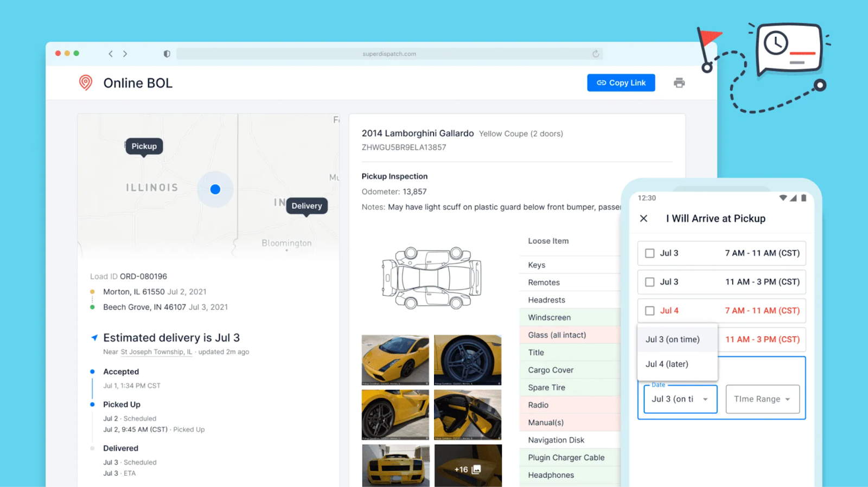This screenshot has height=487, width=868.
Task: Click the Navigation Disk row
Action: [570, 440]
